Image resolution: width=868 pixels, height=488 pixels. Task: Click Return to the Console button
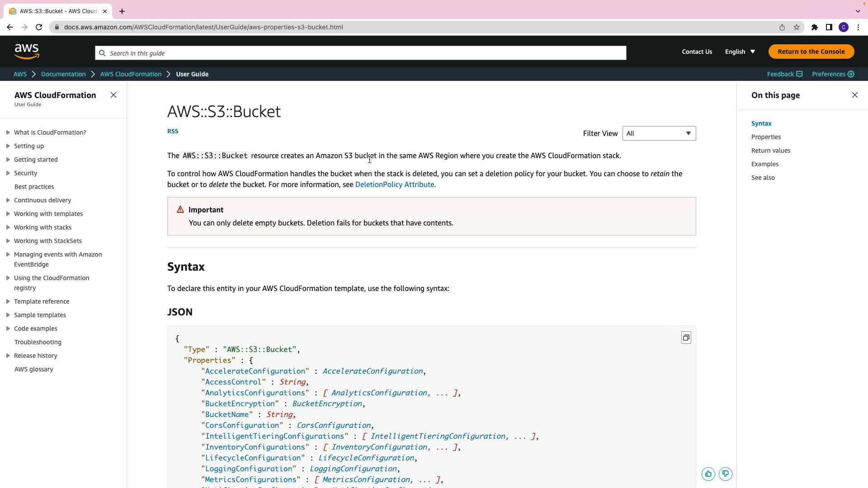[x=811, y=52]
